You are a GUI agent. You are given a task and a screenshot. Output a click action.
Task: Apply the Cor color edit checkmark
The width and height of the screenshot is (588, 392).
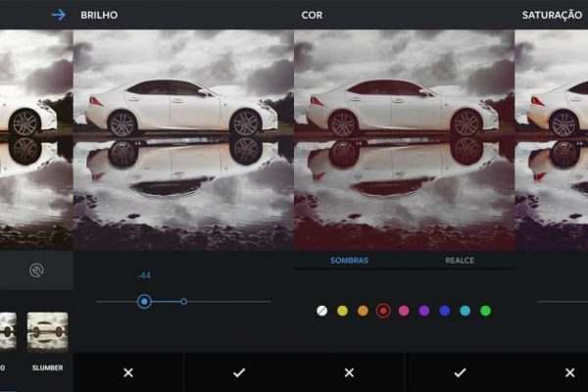point(459,372)
